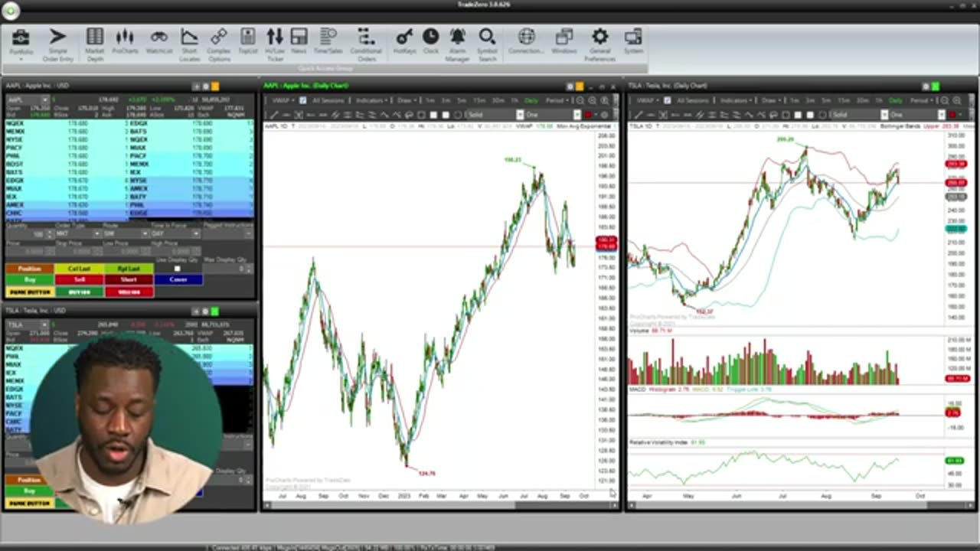Click horizontal scrollbar under AAPL chart

[440, 505]
